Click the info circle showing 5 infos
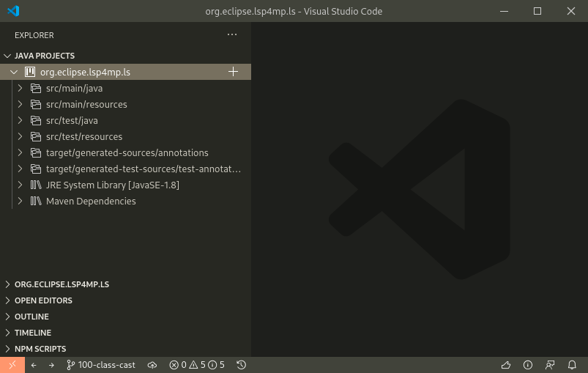Viewport: 588px width, 373px height. point(212,365)
